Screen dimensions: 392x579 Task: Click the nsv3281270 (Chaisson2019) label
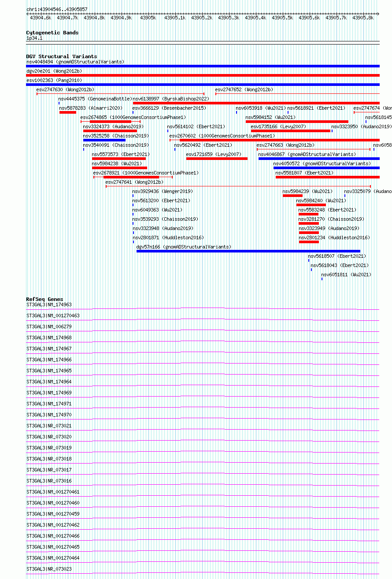(331, 219)
